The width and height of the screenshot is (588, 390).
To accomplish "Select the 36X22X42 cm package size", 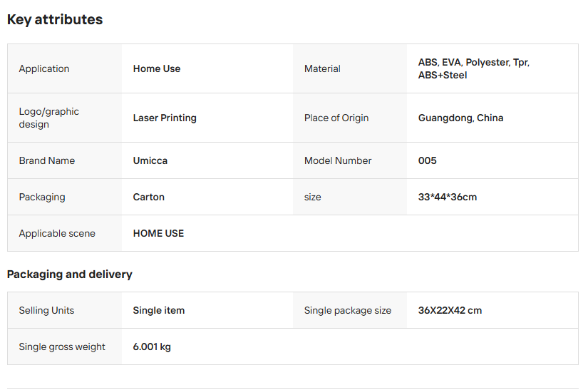I will click(x=450, y=311).
